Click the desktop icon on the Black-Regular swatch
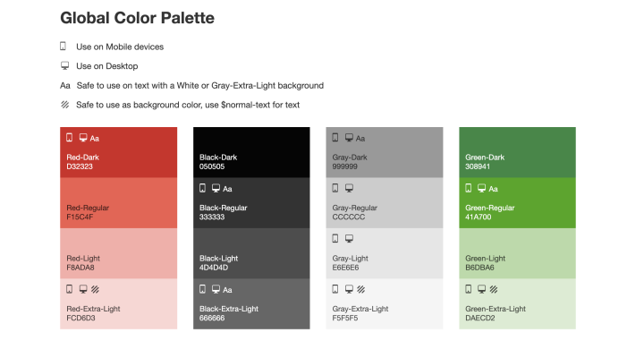This screenshot has height=341, width=644. tap(216, 188)
